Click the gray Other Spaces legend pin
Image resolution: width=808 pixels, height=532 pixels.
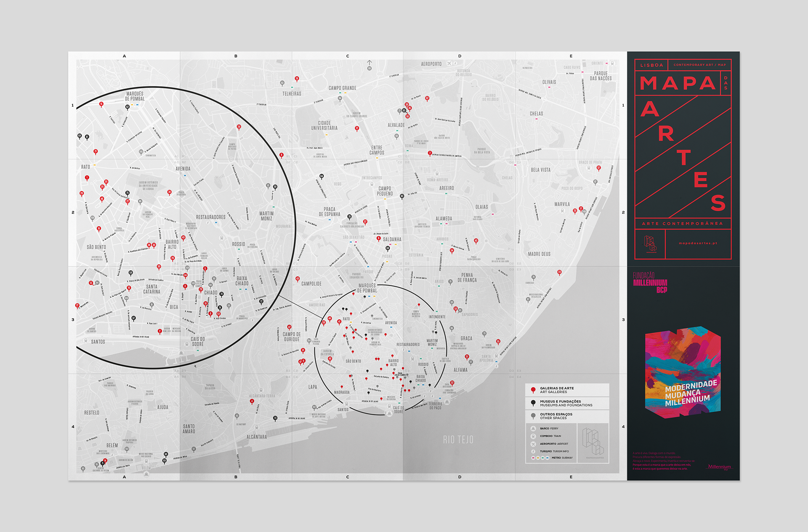[x=533, y=416]
